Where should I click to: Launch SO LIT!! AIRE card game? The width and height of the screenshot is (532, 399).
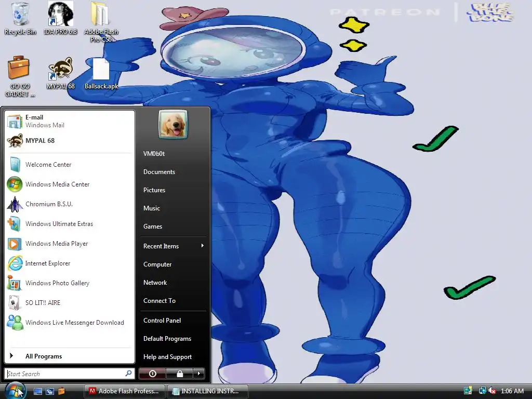70,303
